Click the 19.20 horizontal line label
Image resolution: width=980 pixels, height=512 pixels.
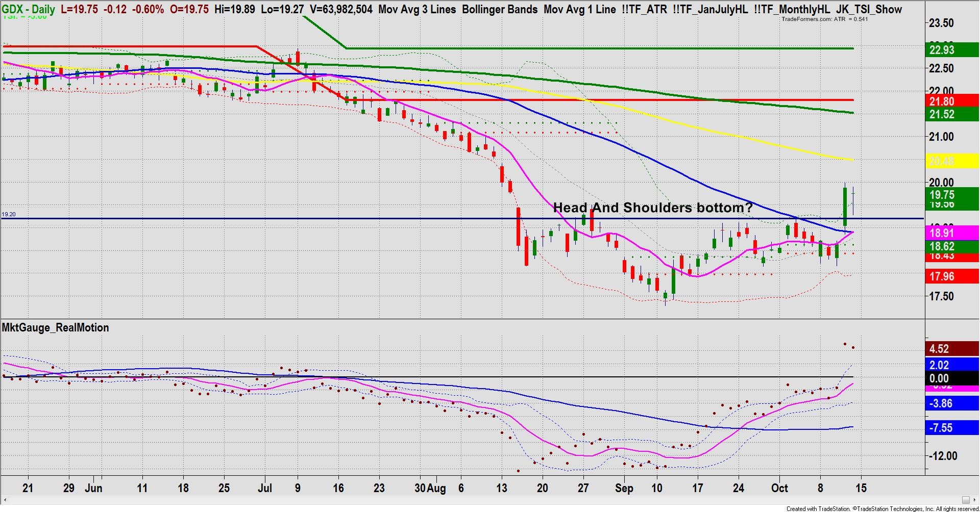click(9, 215)
